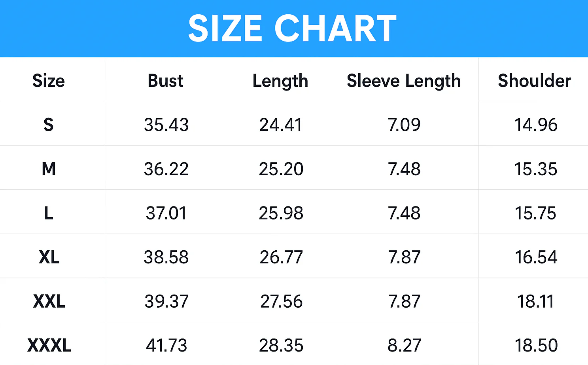Click the bust value 35.43
The width and height of the screenshot is (588, 365).
166,125
